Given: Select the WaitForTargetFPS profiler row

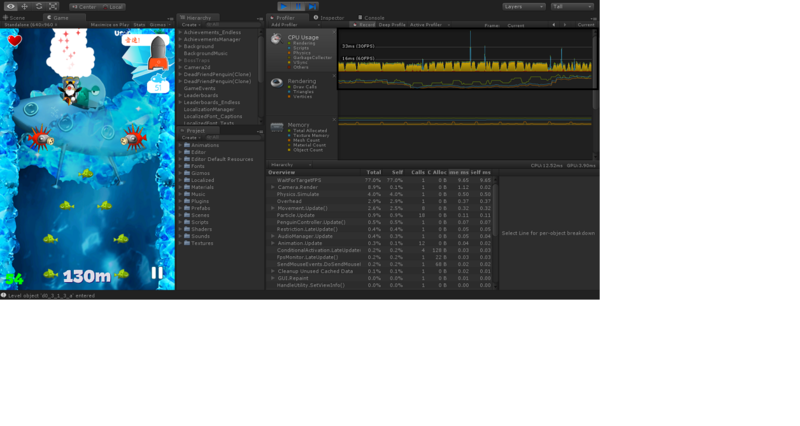Looking at the screenshot, I should coord(380,180).
